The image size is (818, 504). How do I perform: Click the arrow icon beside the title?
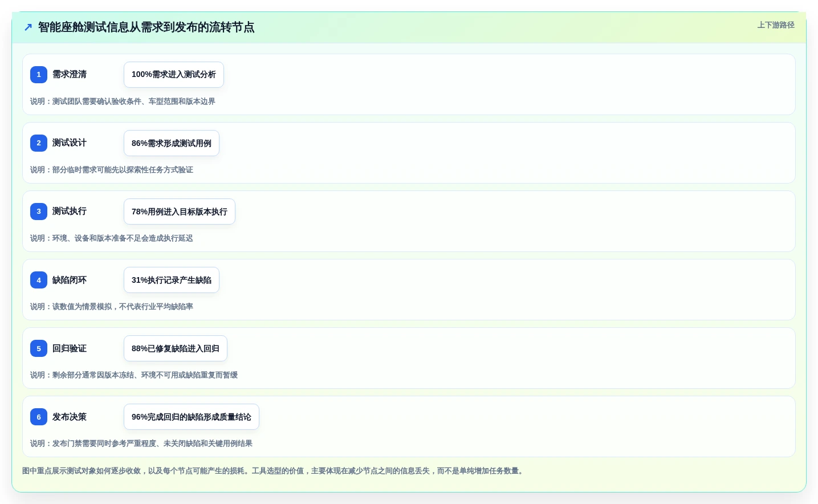click(28, 27)
